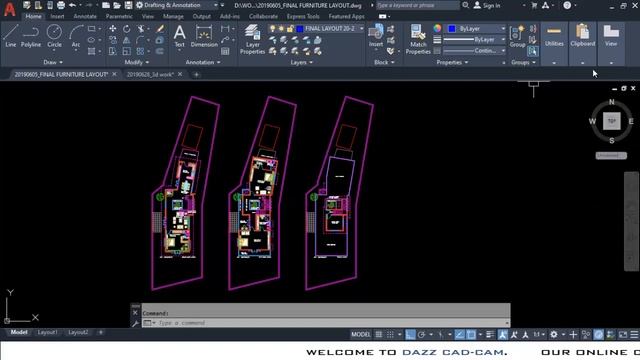The width and height of the screenshot is (640, 360).
Task: Click the object color wheel icon
Action: pos(437,28)
